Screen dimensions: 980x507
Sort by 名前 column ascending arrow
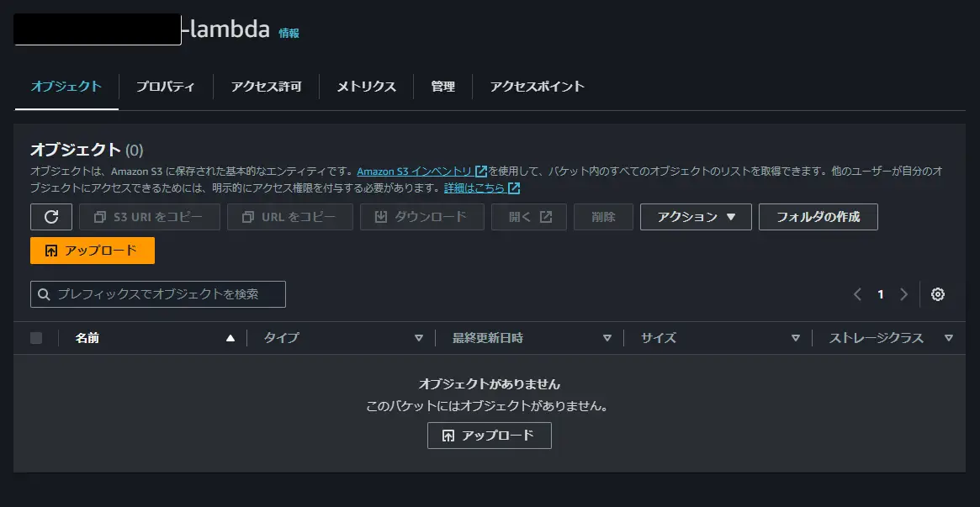pyautogui.click(x=230, y=338)
